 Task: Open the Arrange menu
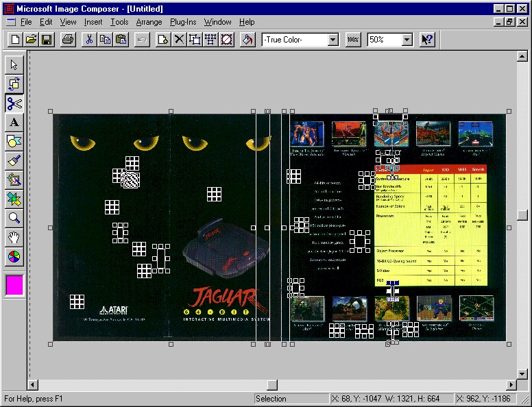(x=149, y=22)
